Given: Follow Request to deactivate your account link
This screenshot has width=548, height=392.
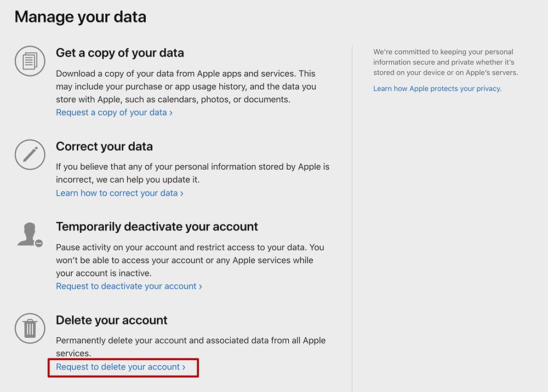Looking at the screenshot, I should click(x=129, y=286).
